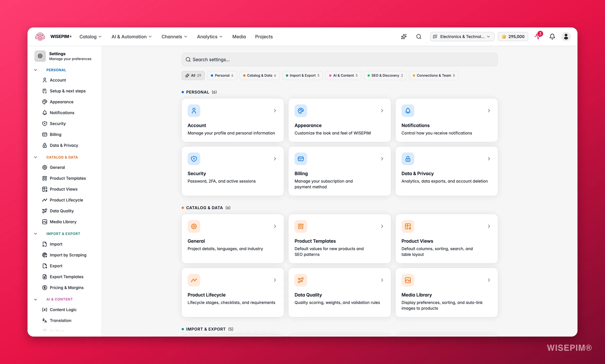Filter by SEO & Discovery 2
605x364 pixels.
point(385,75)
